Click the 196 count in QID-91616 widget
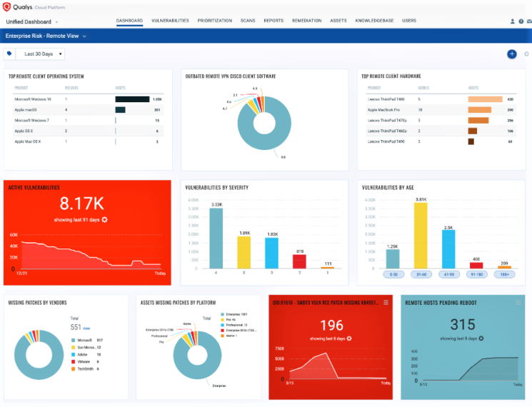The height and width of the screenshot is (407, 532). tap(331, 326)
